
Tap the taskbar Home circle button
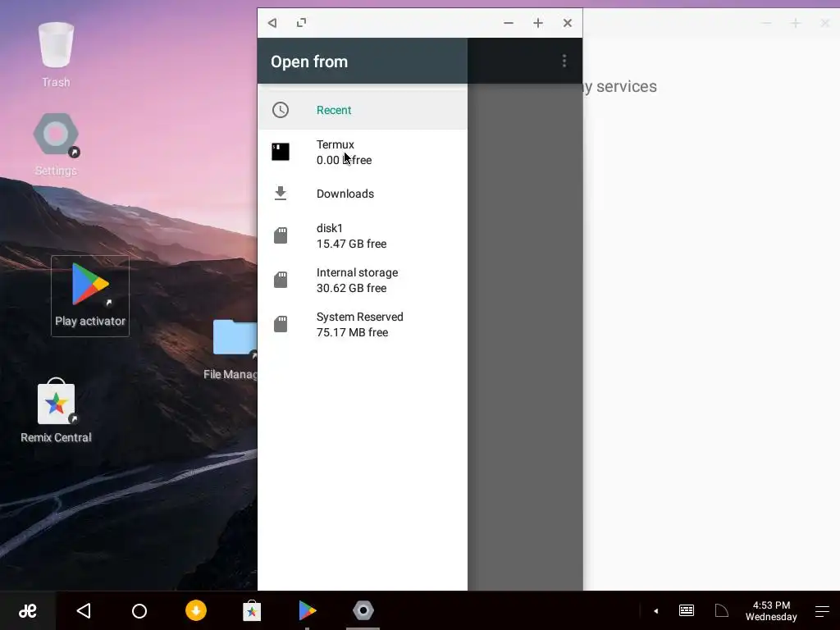coord(139,610)
